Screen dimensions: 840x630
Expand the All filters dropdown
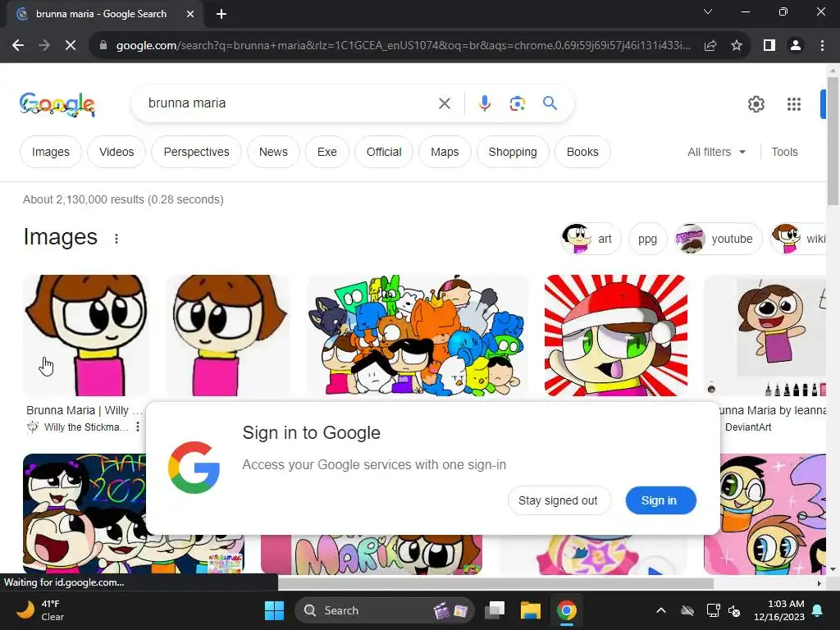[716, 152]
